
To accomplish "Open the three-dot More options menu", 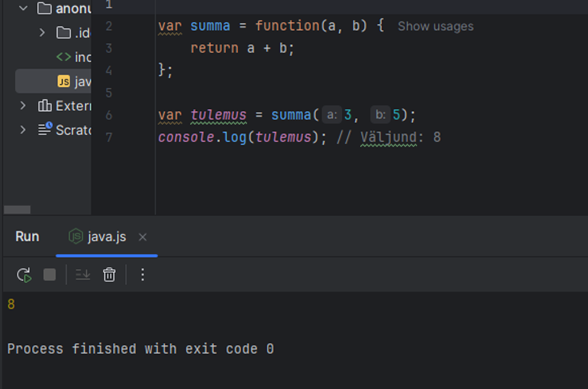I will tap(143, 275).
